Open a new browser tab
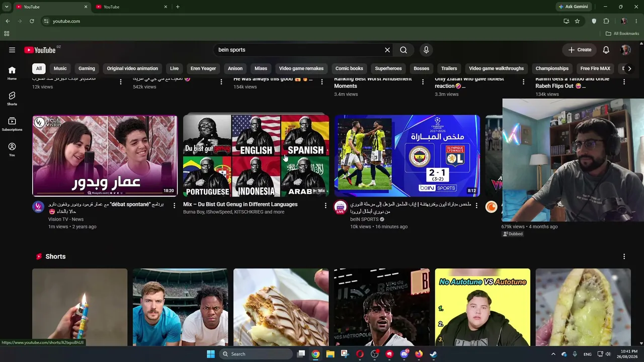Screen dimensions: 644x362 (178, 7)
